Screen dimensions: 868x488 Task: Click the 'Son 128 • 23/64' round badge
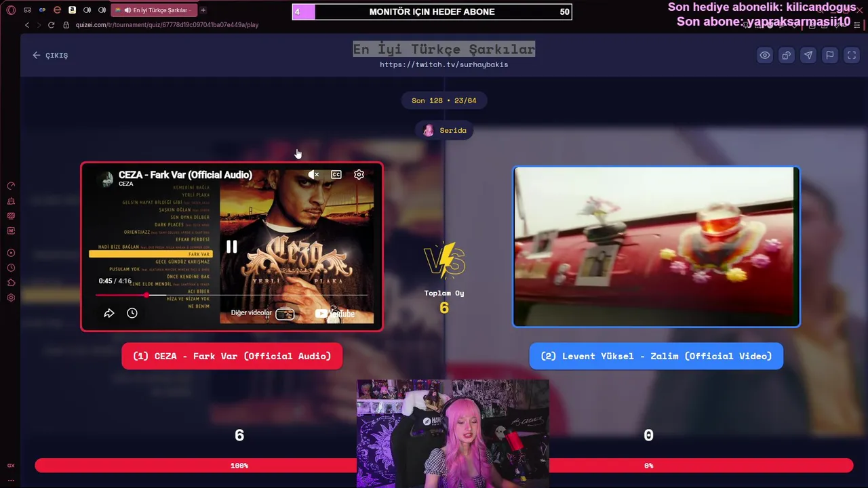coord(443,100)
